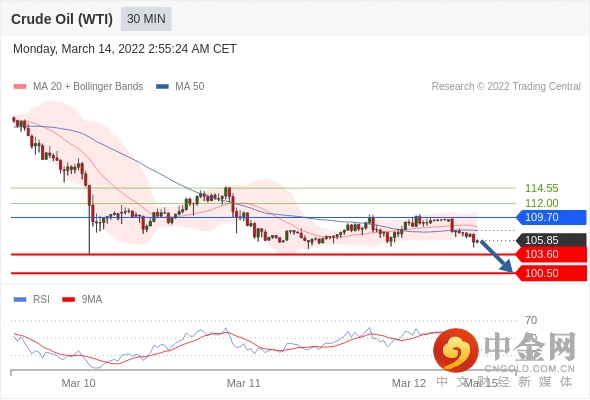The width and height of the screenshot is (590, 400).
Task: Click the blue downward forecast arrow
Action: point(496,256)
